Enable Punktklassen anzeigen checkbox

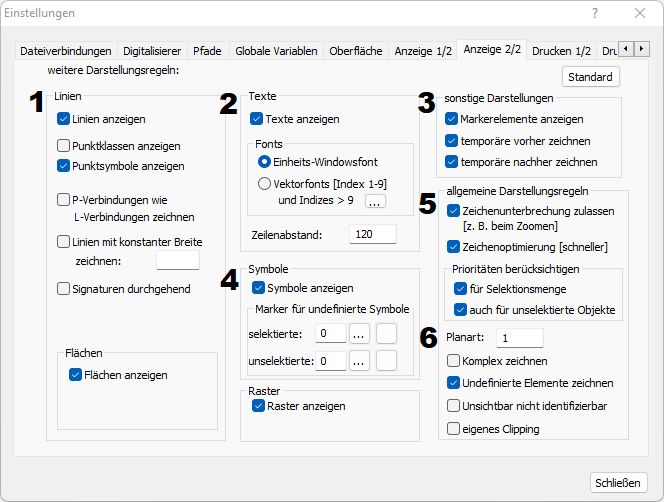[63, 146]
